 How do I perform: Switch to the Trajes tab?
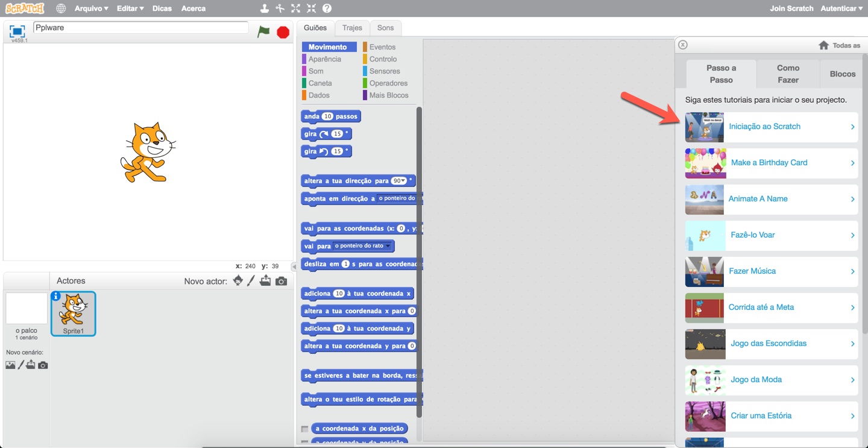pyautogui.click(x=352, y=28)
